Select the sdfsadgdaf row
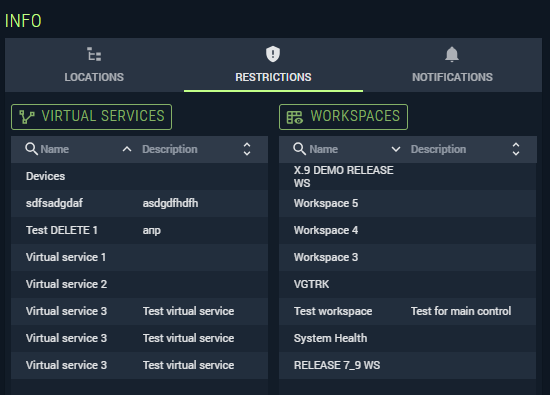550x395 pixels. coord(140,203)
